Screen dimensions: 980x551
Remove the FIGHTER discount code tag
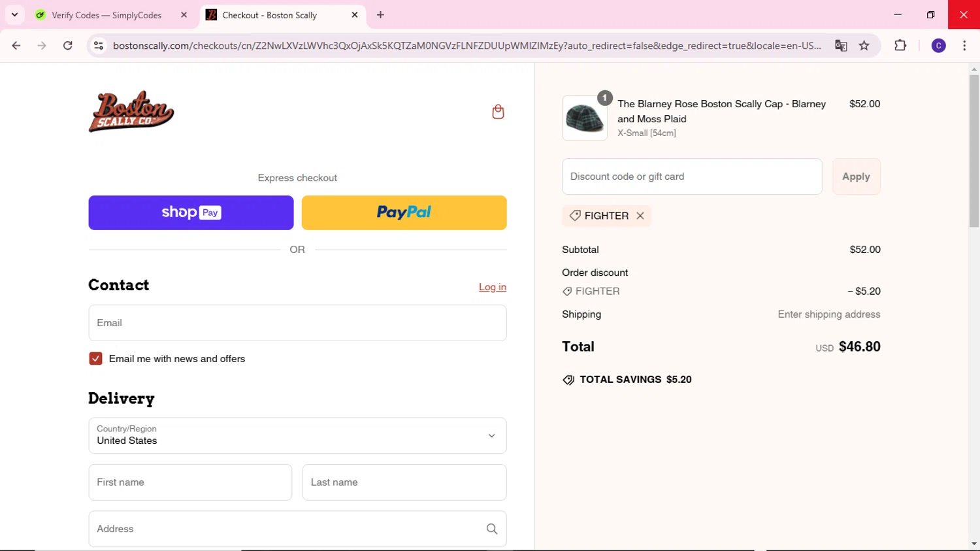[x=640, y=216]
